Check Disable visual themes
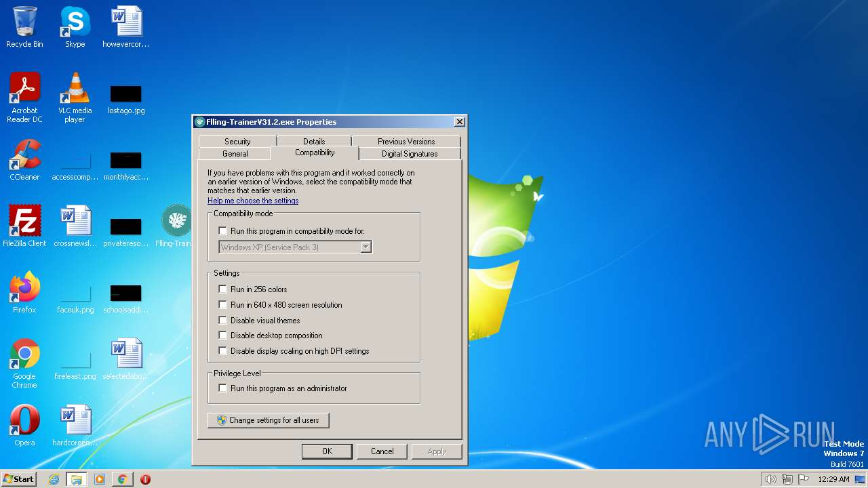 [x=222, y=321]
